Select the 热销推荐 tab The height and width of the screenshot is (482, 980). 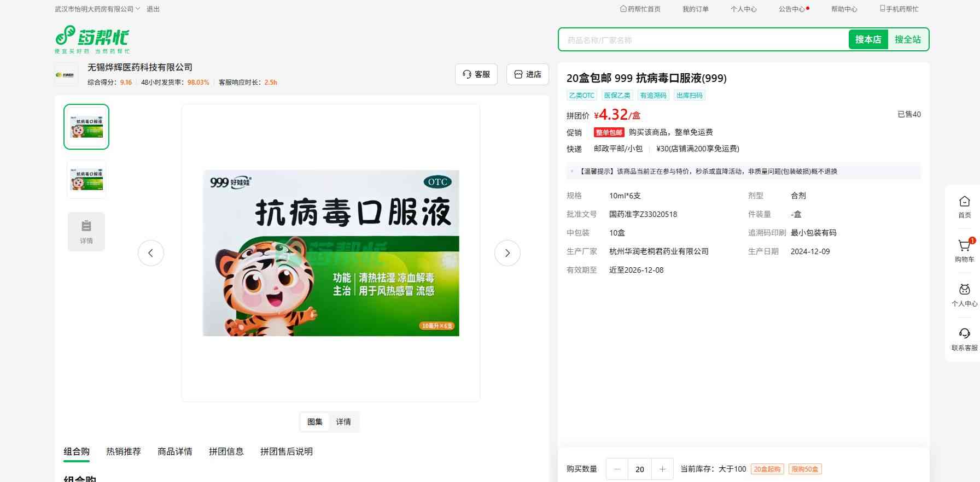(x=124, y=451)
